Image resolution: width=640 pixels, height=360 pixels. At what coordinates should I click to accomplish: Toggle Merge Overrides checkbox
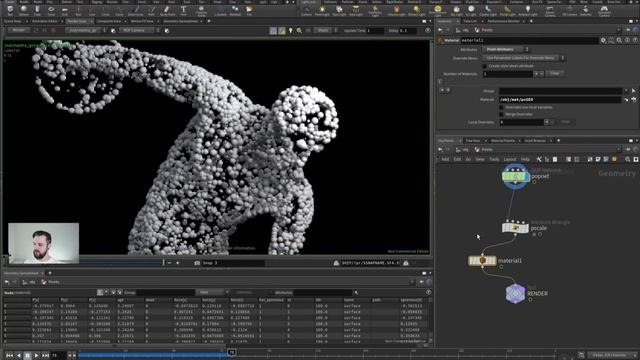501,114
